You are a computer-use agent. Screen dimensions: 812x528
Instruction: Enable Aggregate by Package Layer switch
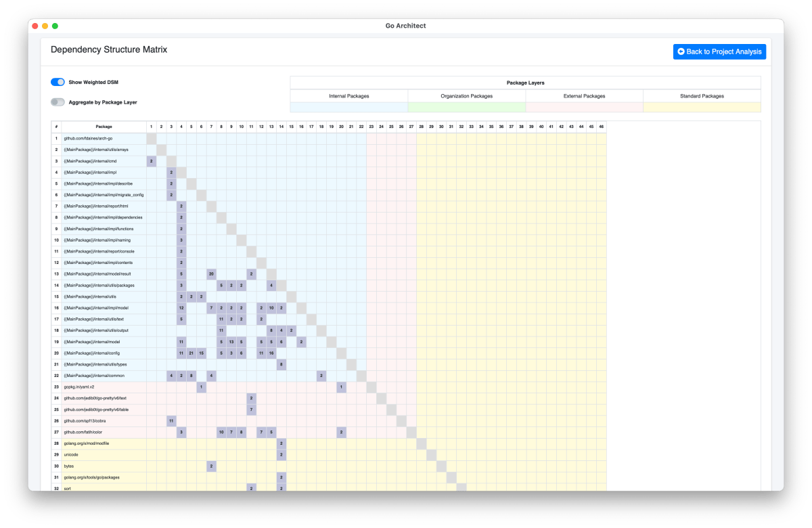pos(58,102)
